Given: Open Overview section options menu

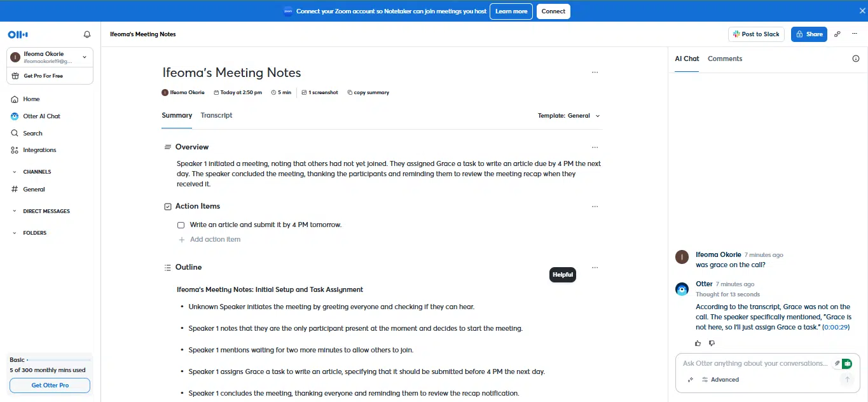Looking at the screenshot, I should 595,148.
